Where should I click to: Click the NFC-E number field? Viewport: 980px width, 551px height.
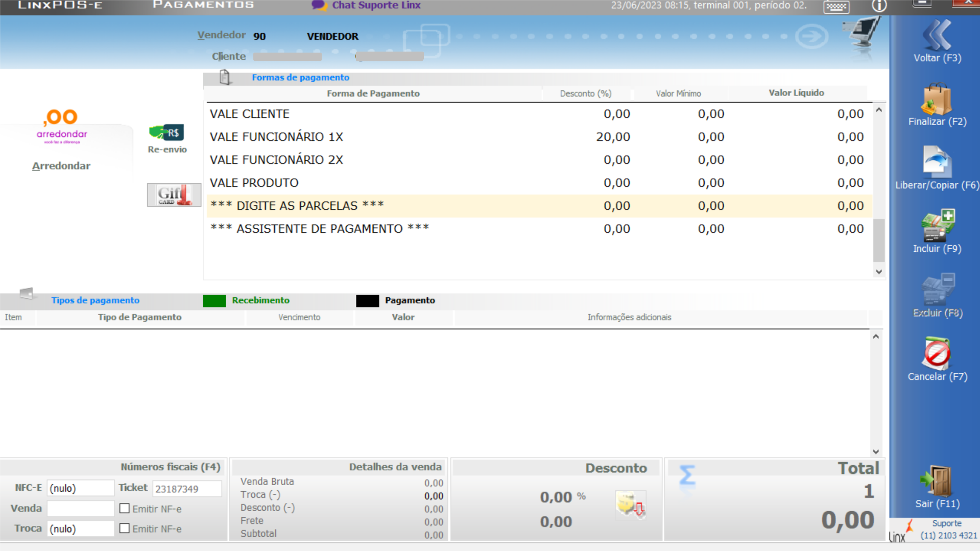point(80,488)
